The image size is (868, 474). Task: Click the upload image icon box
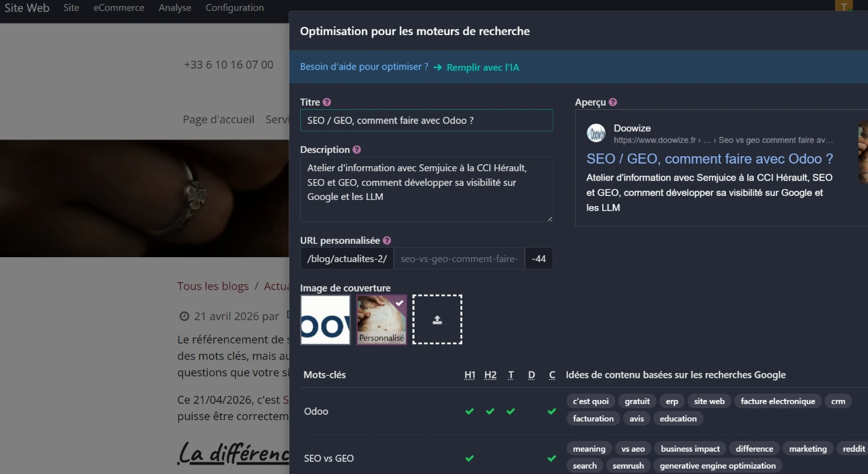pyautogui.click(x=437, y=319)
